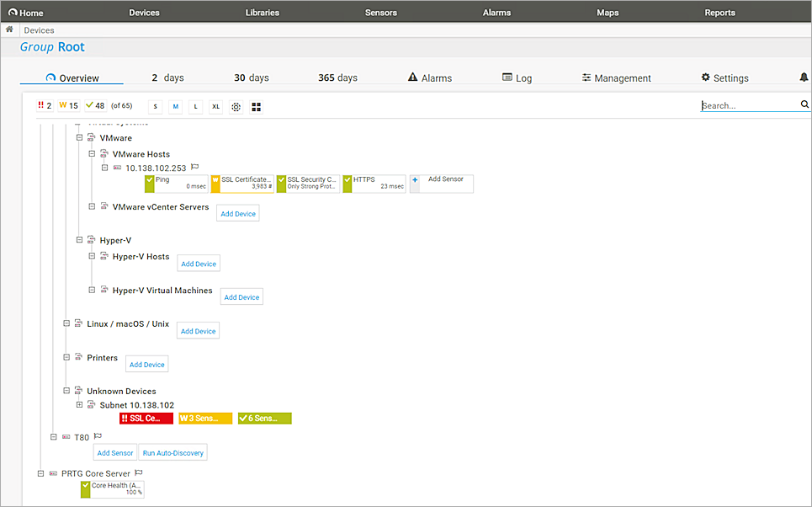
Task: Expand Subnet 10.138.102 group
Action: coord(79,405)
